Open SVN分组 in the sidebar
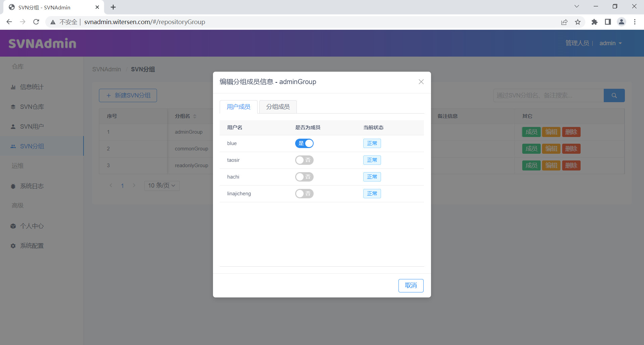 click(x=42, y=146)
